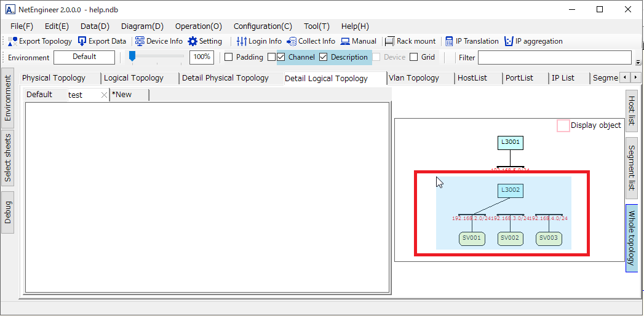Image resolution: width=644 pixels, height=316 pixels.
Task: Click the Export Topology toolbar icon
Action: pyautogui.click(x=13, y=41)
